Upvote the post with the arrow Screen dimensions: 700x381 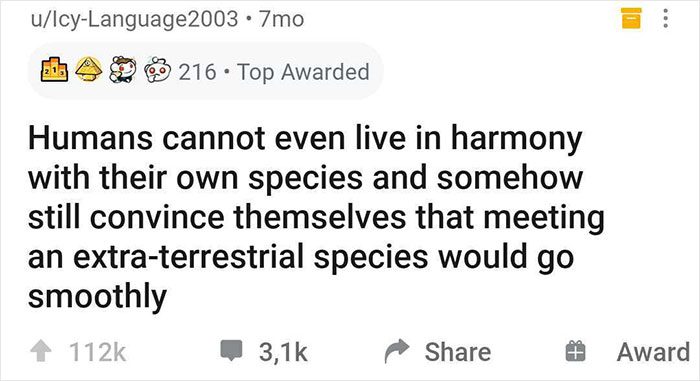coord(41,351)
